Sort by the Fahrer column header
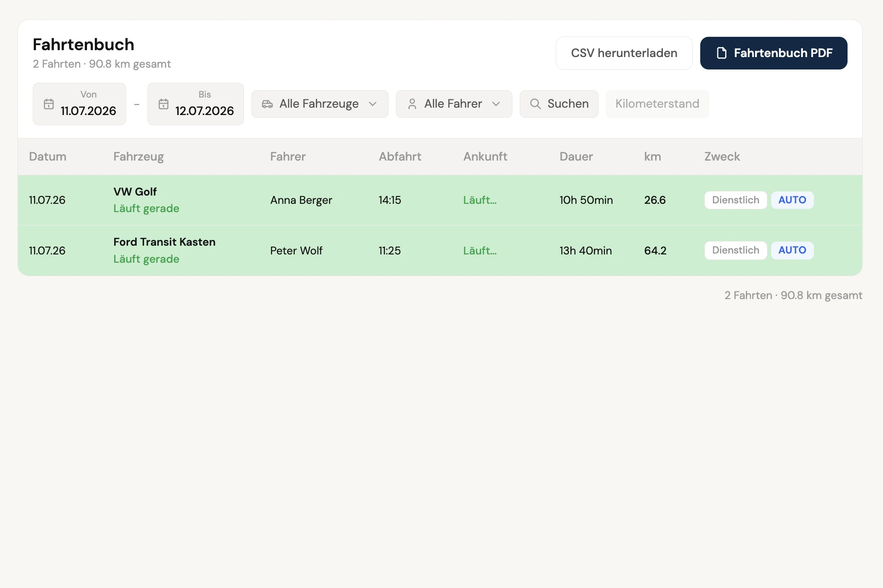Image resolution: width=883 pixels, height=588 pixels. coord(288,156)
